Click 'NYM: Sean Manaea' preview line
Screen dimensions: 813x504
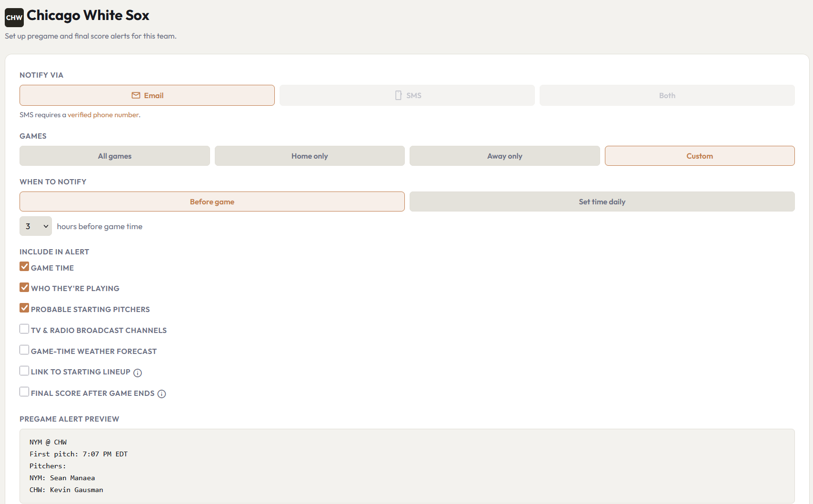click(x=62, y=478)
